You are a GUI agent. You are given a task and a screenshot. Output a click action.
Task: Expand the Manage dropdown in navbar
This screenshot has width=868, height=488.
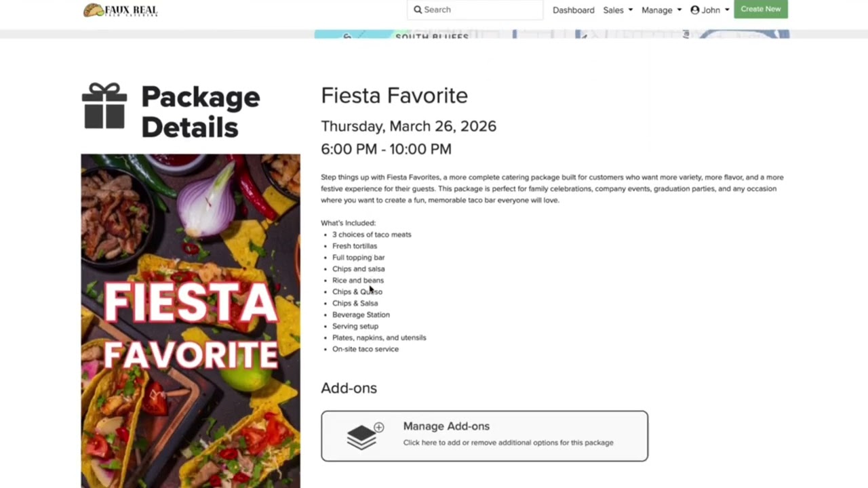click(x=661, y=10)
